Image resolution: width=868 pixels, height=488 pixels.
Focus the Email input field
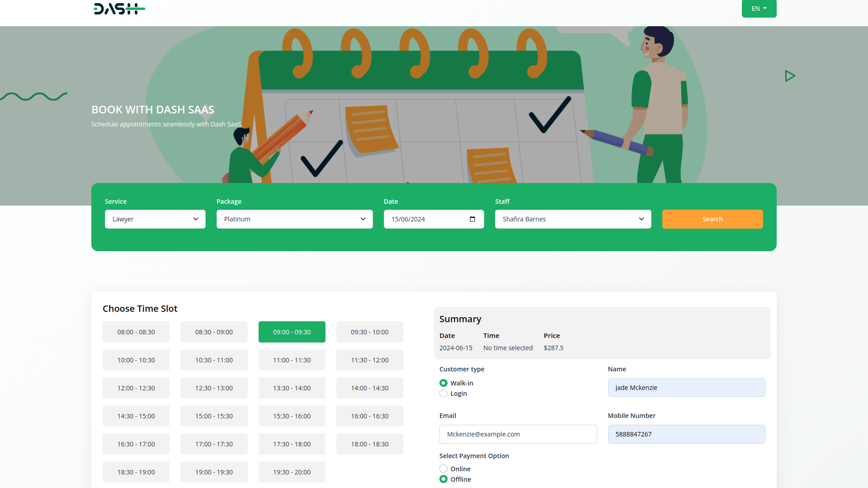tap(518, 434)
